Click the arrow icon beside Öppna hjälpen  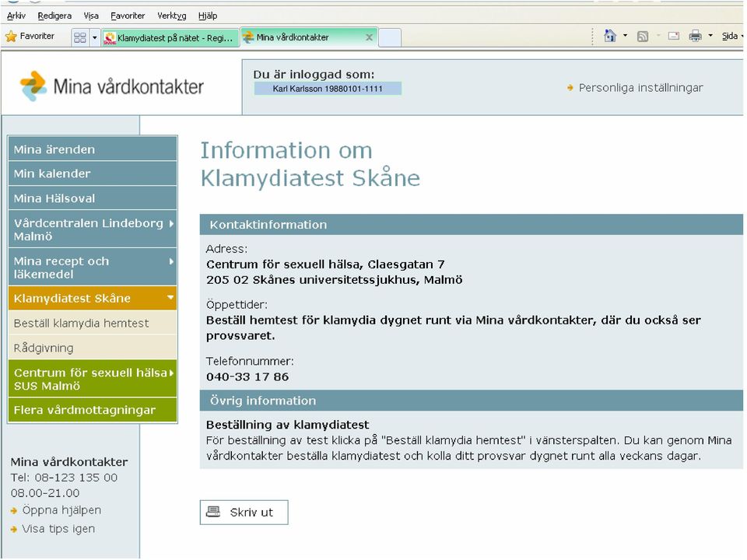point(14,511)
